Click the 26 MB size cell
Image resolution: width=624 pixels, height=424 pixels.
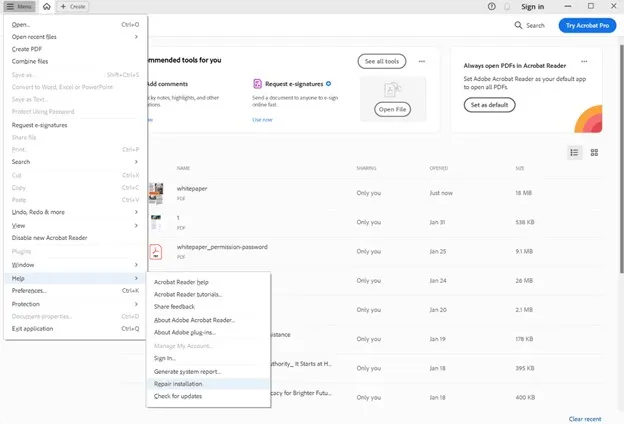tap(524, 281)
